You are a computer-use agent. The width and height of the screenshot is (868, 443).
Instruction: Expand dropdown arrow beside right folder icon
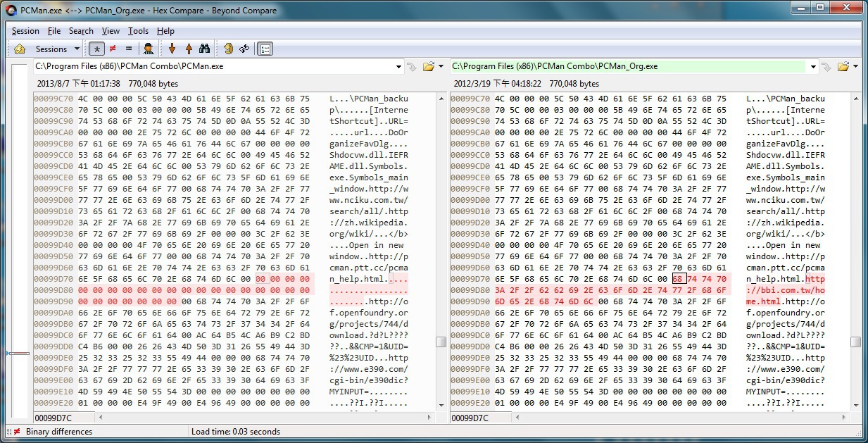pos(855,66)
